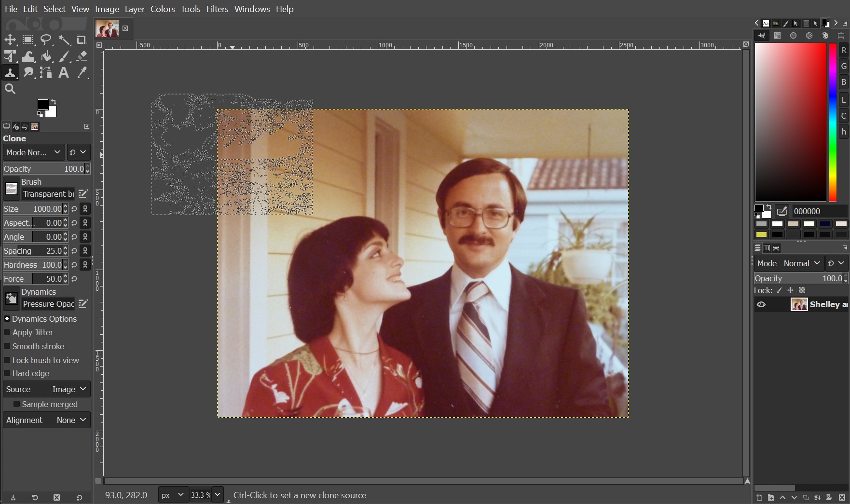Select the Zoom magnifier tool
850x504 pixels.
click(x=10, y=89)
